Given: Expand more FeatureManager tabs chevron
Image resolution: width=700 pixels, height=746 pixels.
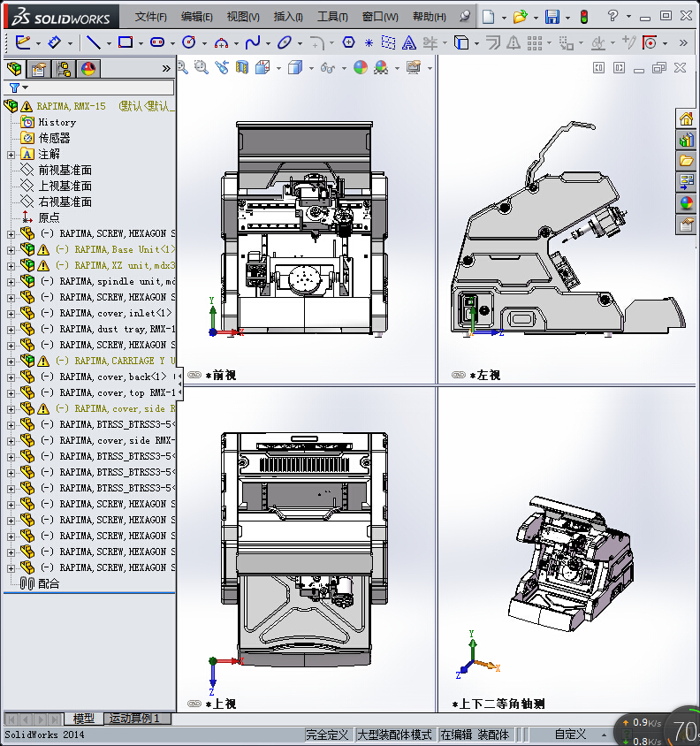Looking at the screenshot, I should coord(166,69).
